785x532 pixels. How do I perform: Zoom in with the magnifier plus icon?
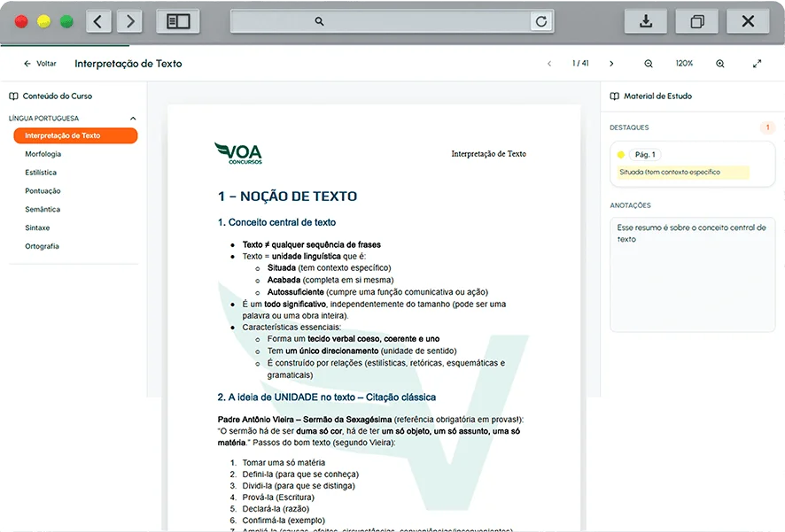pos(719,64)
